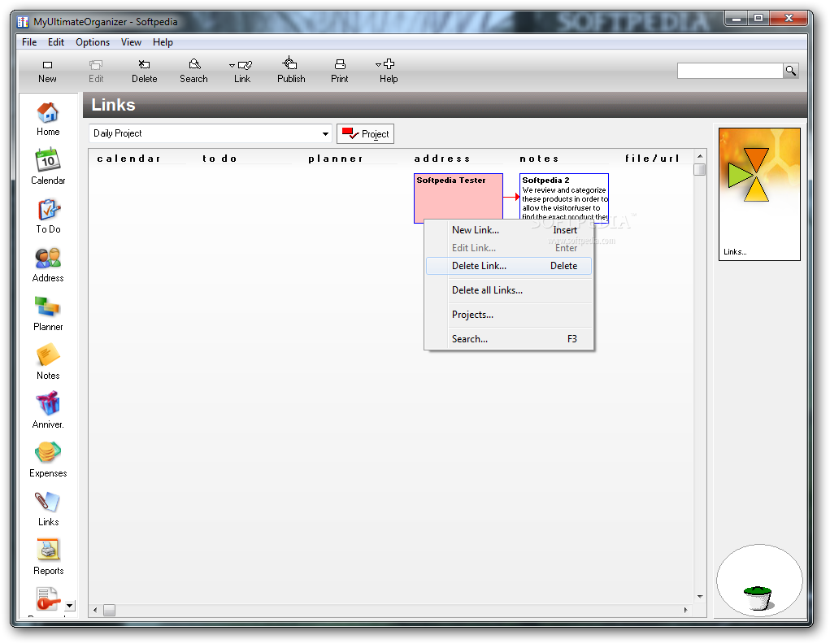Open the Help toolbar dropdown arrow
Viewport: 830px width, 644px height.
point(378,64)
